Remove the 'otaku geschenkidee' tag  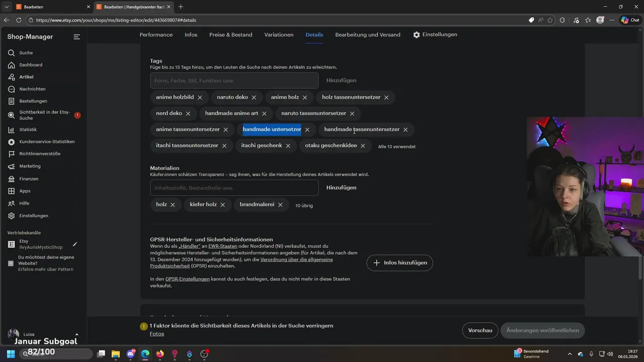tap(363, 146)
